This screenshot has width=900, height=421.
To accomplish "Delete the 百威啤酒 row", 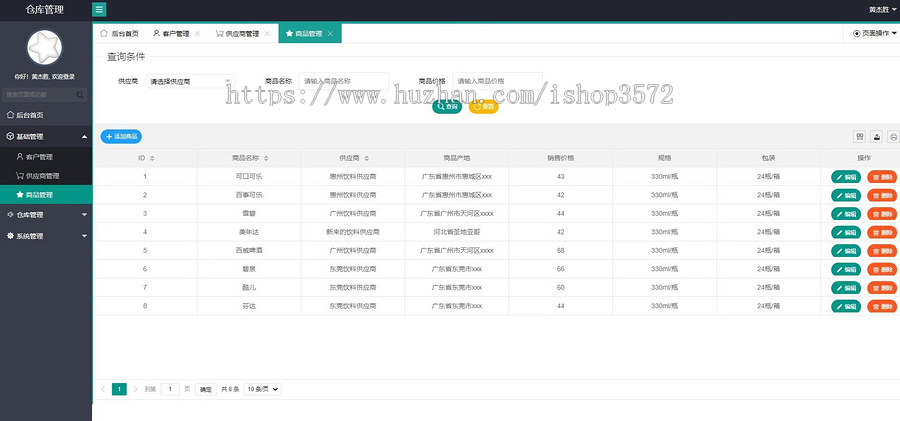I will click(x=882, y=251).
